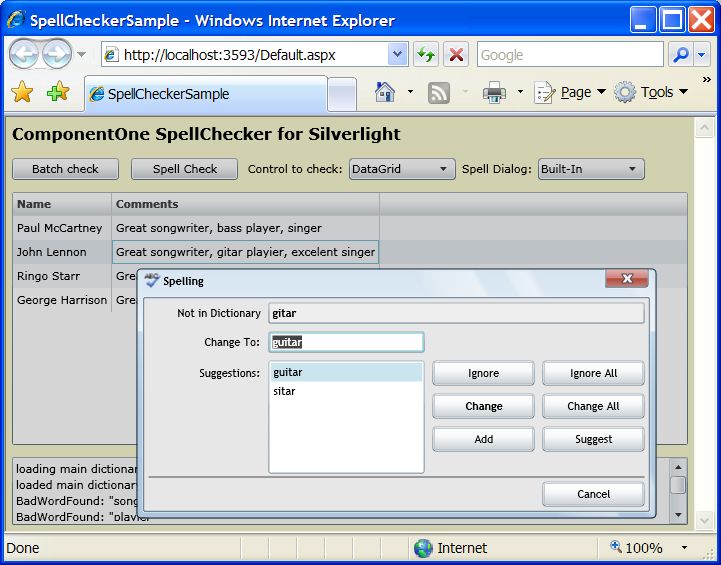The width and height of the screenshot is (721, 565).
Task: Select the suggestion 'sitar'
Action: click(x=346, y=391)
